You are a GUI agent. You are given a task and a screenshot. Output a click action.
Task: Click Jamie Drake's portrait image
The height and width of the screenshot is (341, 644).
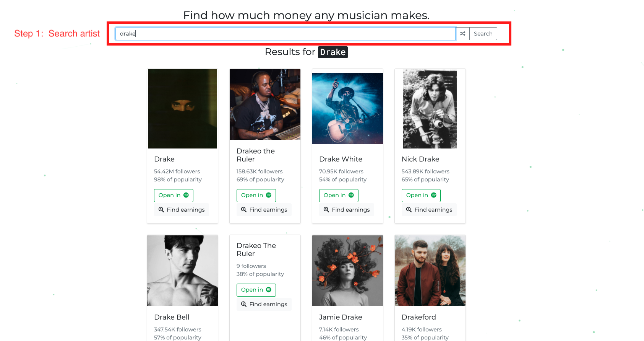coord(347,271)
